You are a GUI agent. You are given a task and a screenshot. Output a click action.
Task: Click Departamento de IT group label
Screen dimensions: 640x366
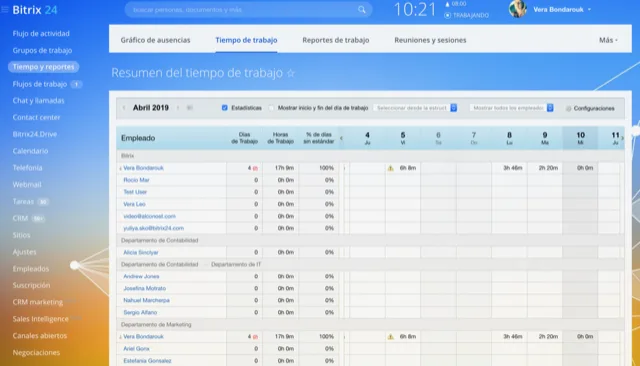(236, 264)
